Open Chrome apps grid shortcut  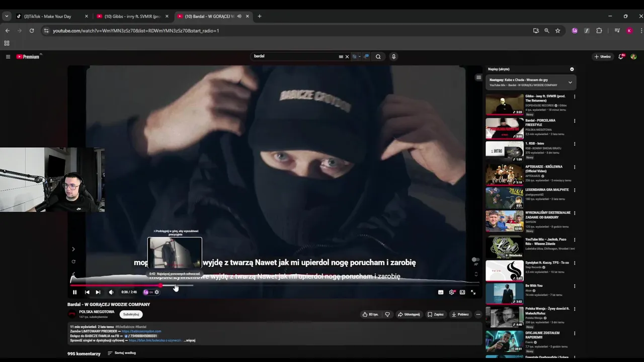pyautogui.click(x=7, y=43)
